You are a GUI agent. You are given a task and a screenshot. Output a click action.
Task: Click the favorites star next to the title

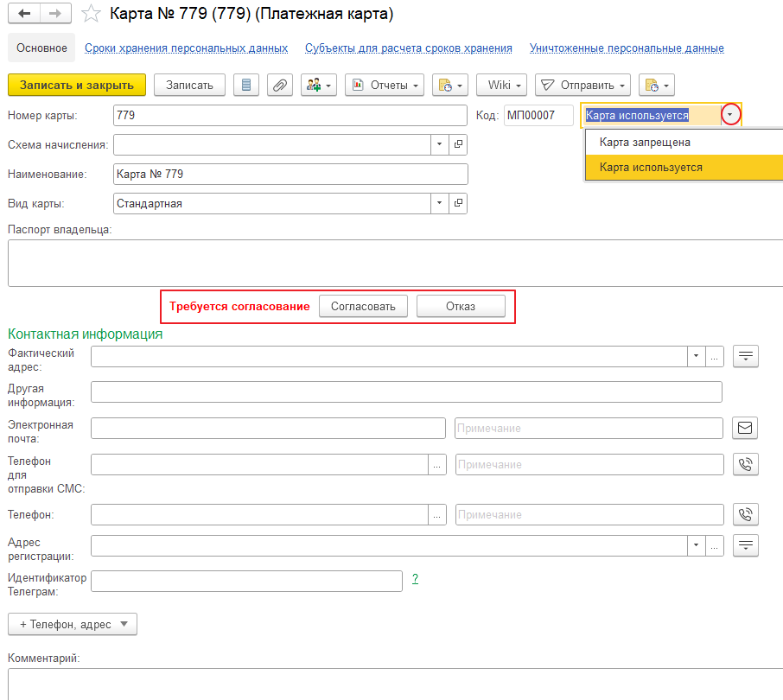[x=89, y=14]
